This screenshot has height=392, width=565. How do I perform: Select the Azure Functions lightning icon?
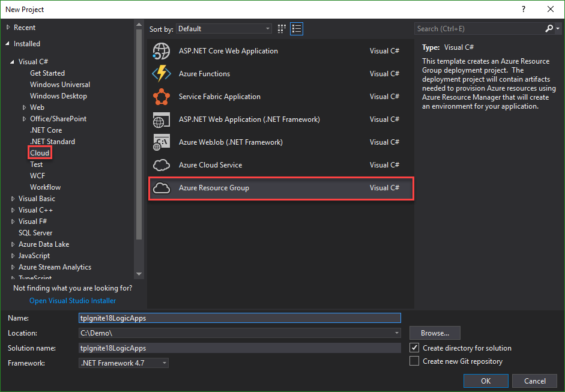pos(162,74)
